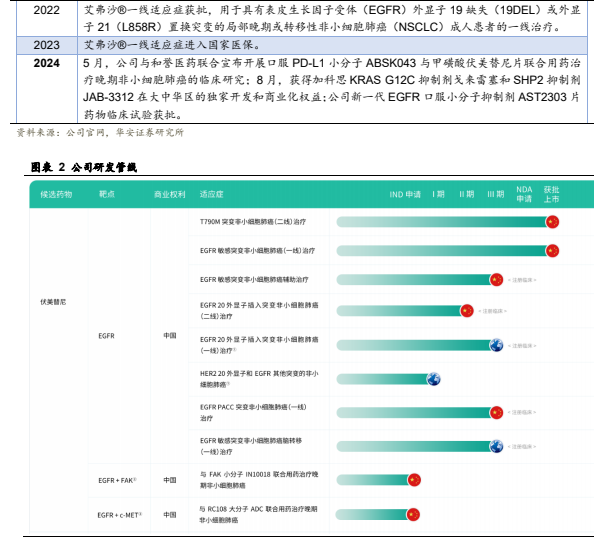605x546 pixels.
Task: Click the drug name 伏美替尼
Action: point(53,302)
